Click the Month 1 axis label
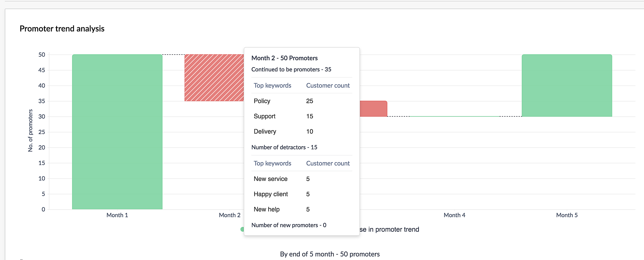The image size is (644, 260). point(117,215)
